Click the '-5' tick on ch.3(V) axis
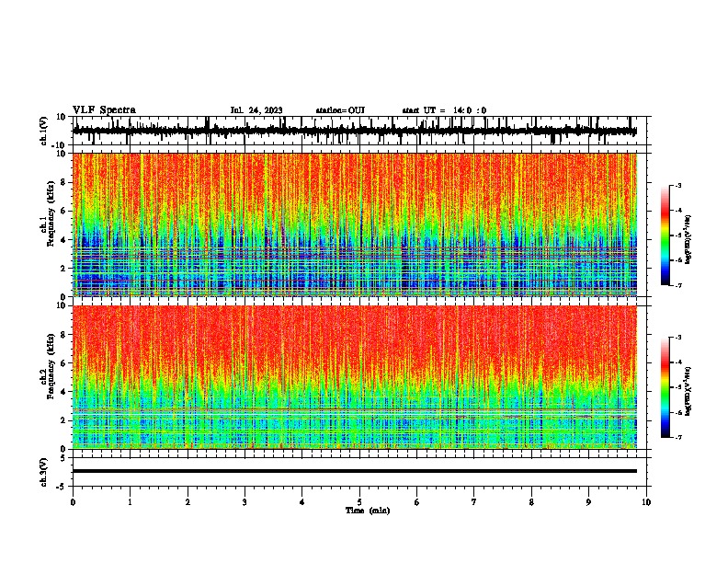 [x=62, y=487]
